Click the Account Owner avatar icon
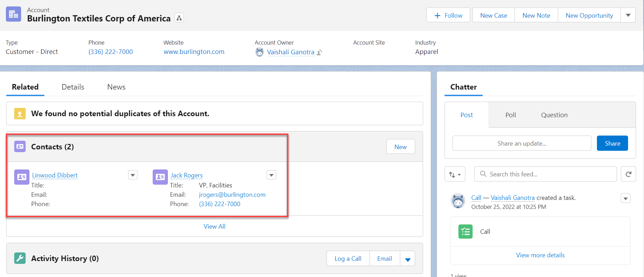Image resolution: width=644 pixels, height=277 pixels. 259,52
